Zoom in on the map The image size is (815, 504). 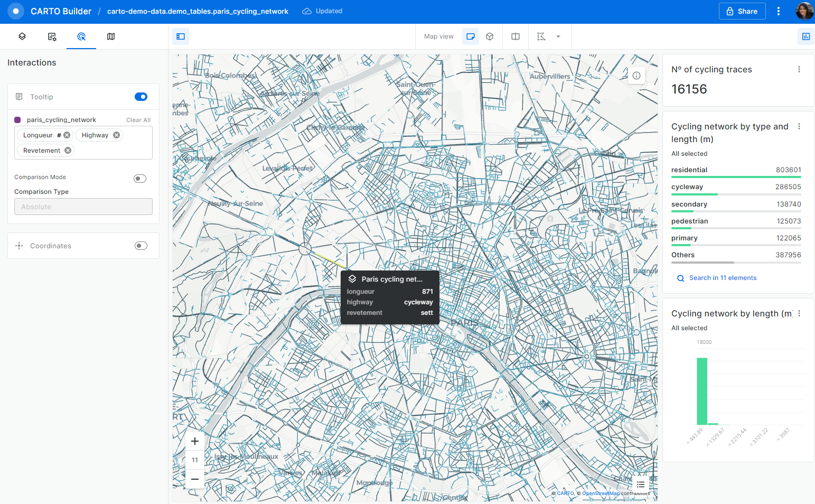[x=195, y=441]
